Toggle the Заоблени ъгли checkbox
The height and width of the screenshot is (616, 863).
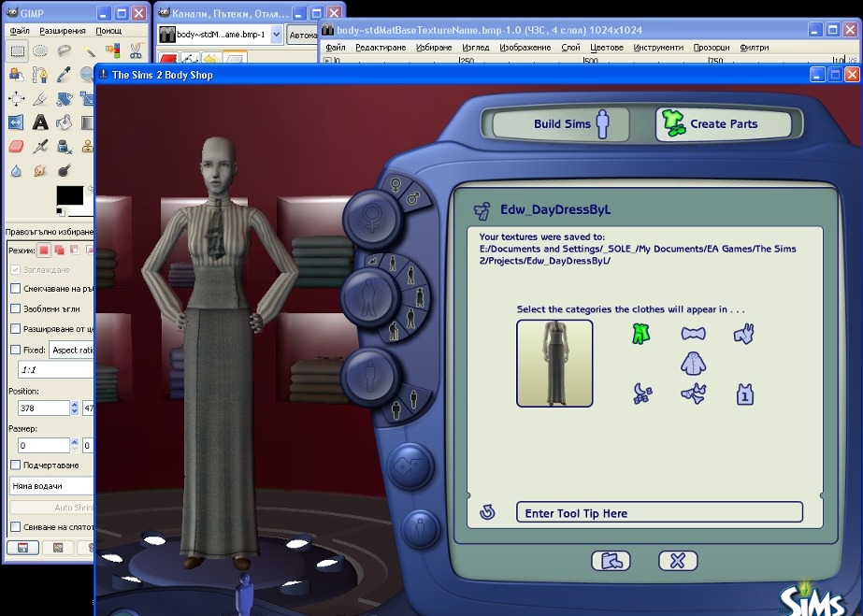click(x=15, y=308)
